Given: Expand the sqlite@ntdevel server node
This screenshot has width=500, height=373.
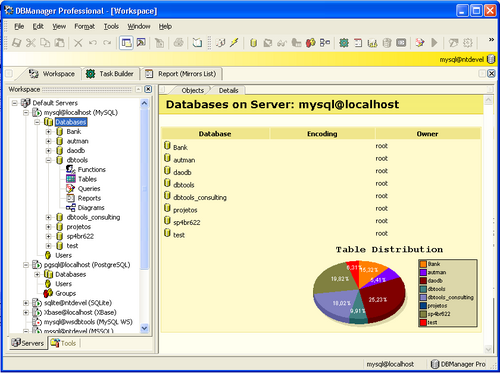Looking at the screenshot, I should coord(26,303).
